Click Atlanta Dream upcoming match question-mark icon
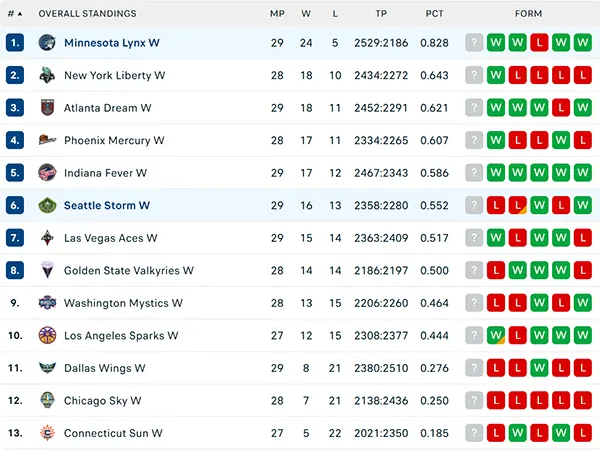 pos(474,108)
